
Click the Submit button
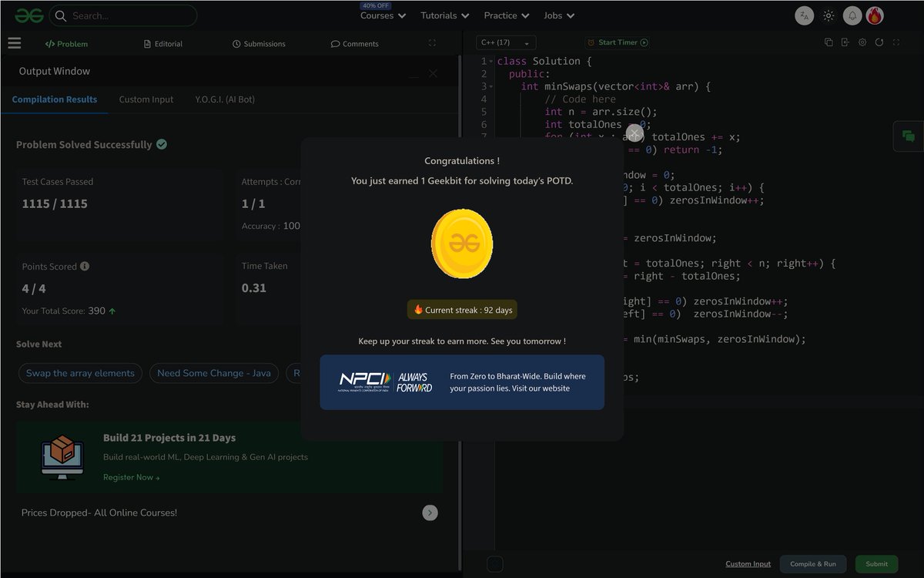(x=876, y=564)
